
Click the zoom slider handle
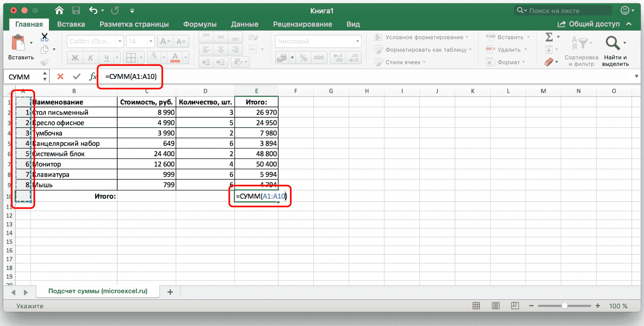tap(564, 306)
